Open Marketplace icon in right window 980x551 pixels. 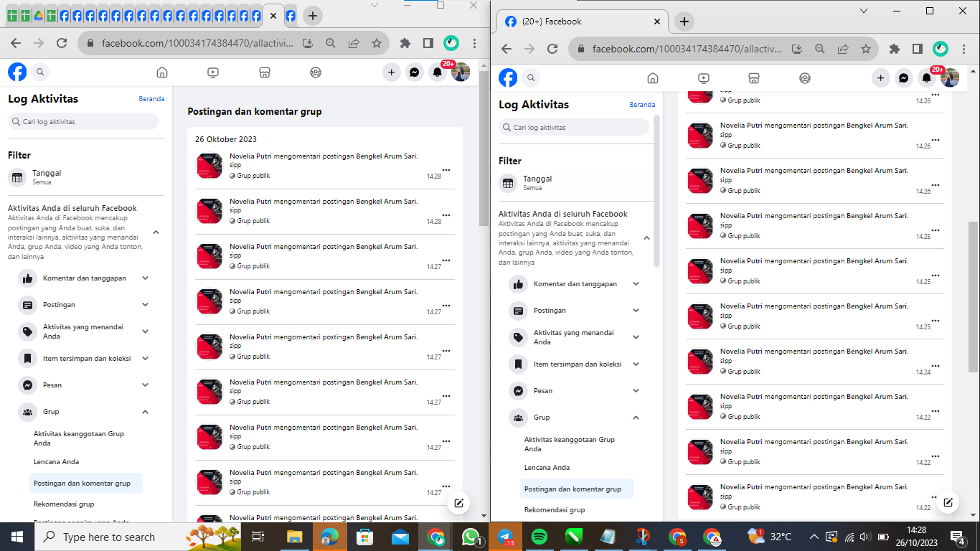pos(754,77)
